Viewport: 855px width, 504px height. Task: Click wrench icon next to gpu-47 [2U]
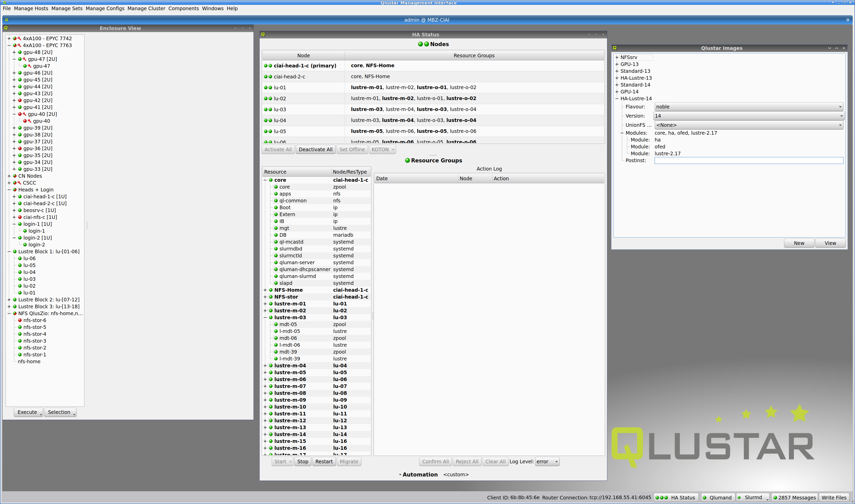tap(24, 59)
